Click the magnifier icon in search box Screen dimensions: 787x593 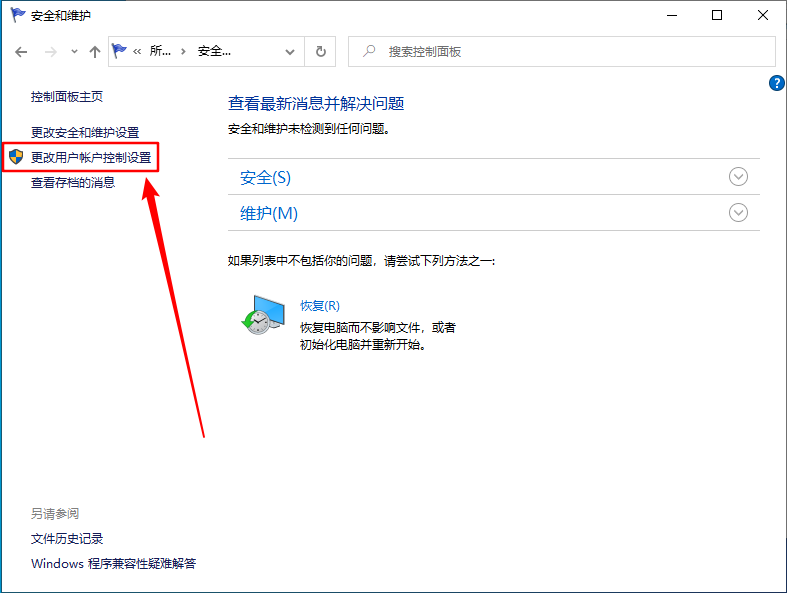(x=369, y=51)
